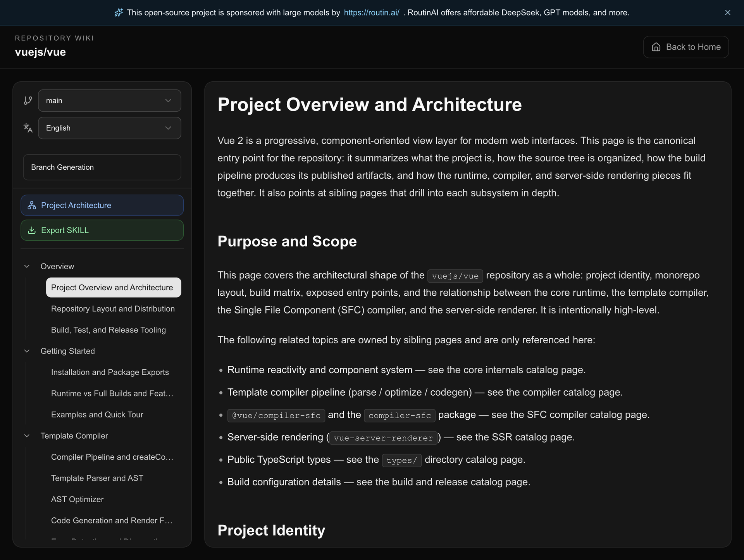Click the types/ code tag
744x560 pixels.
pos(402,460)
